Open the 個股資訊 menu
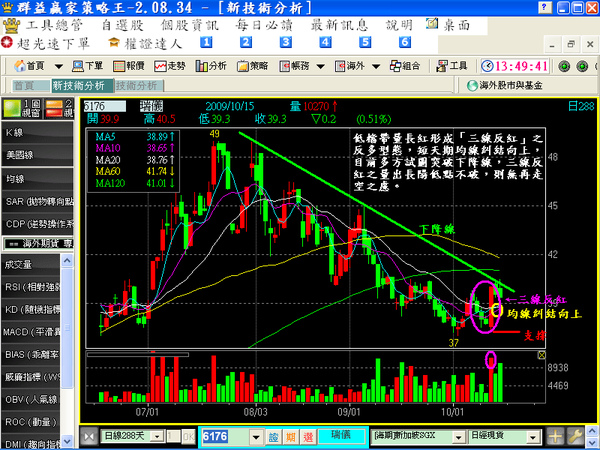 pos(190,25)
